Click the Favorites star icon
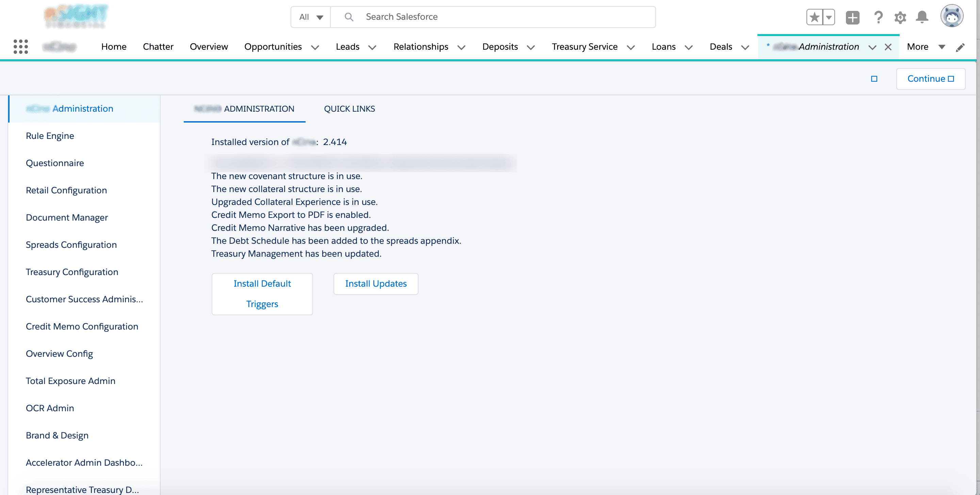Viewport: 980px width, 495px height. pyautogui.click(x=814, y=17)
